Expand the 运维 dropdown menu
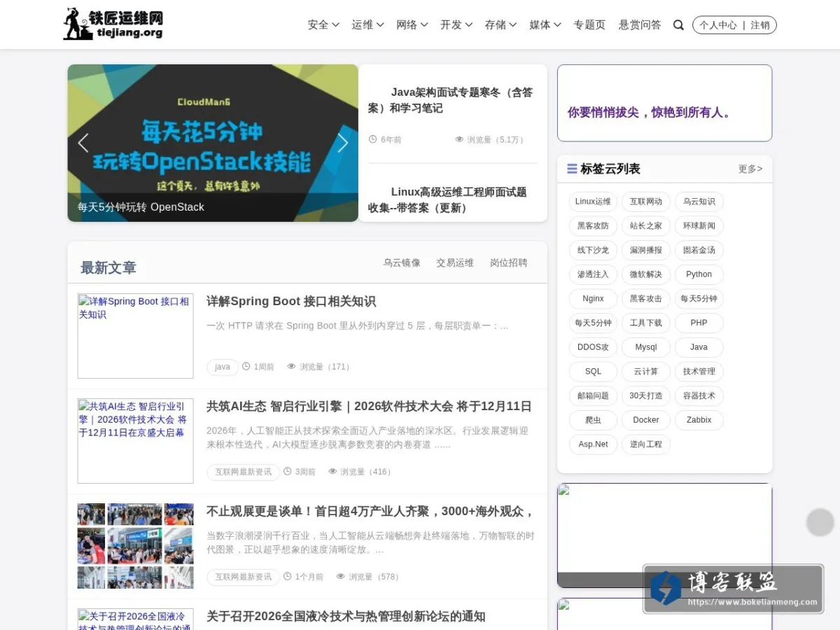This screenshot has height=630, width=840. (367, 24)
